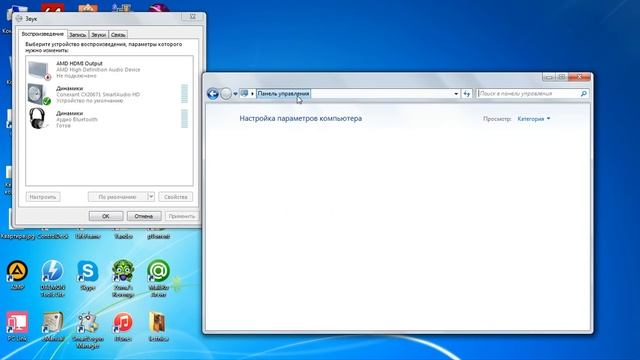Image resolution: width=640 pixels, height=360 pixels.
Task: Select the pink PC Link desktop icon
Action: (17, 323)
